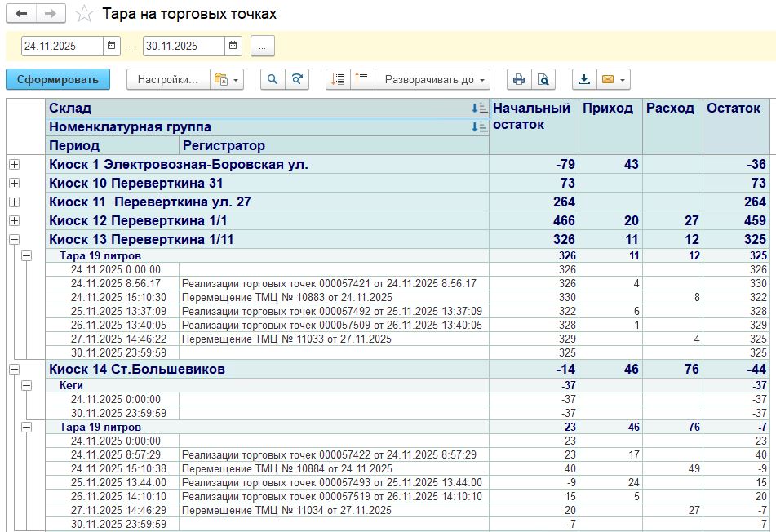Add report to favorites with star icon
Image resolution: width=776 pixels, height=532 pixels.
pyautogui.click(x=83, y=14)
